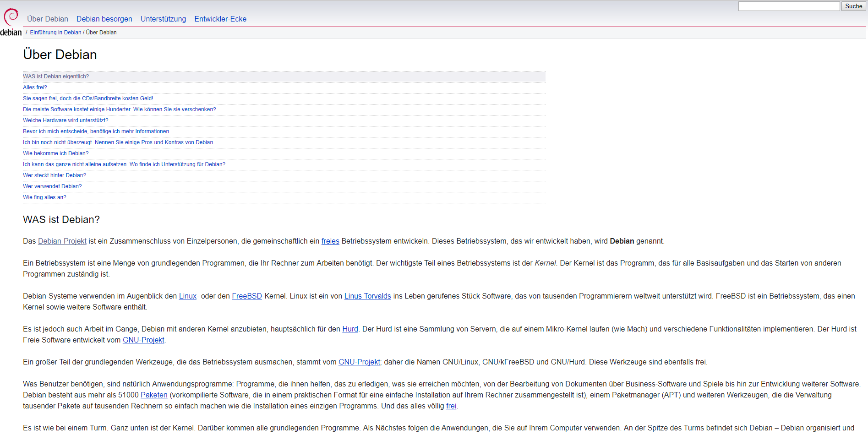Image resolution: width=868 pixels, height=435 pixels.
Task: Open the Über Debian menu item
Action: pos(48,19)
